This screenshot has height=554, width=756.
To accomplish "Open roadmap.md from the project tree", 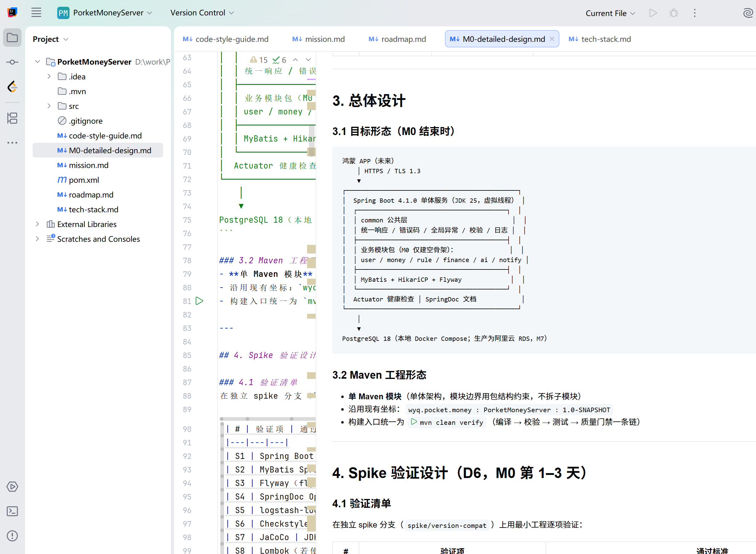I will click(x=85, y=194).
